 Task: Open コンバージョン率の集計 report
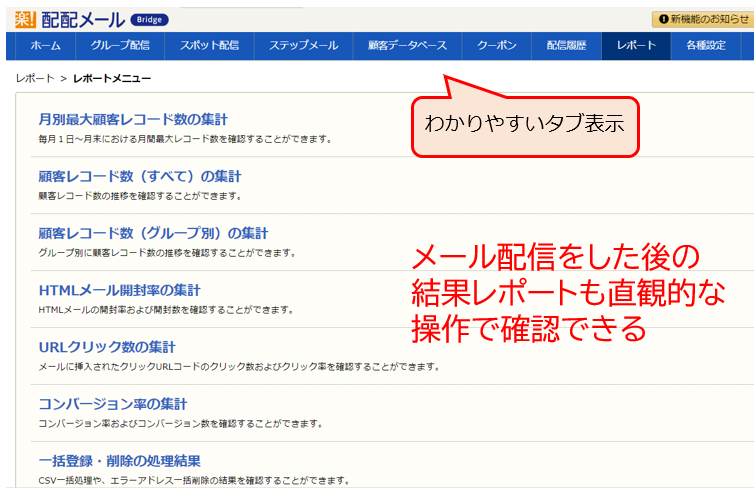113,404
